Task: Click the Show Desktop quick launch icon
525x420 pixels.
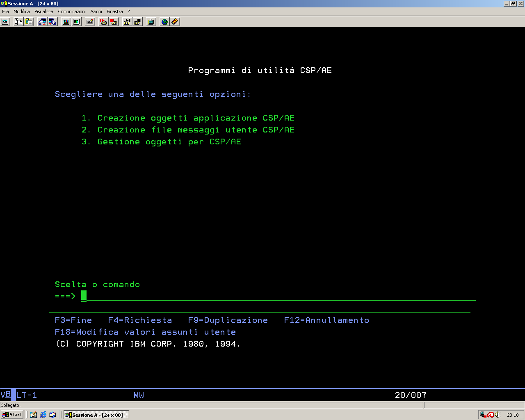Action: pos(34,415)
